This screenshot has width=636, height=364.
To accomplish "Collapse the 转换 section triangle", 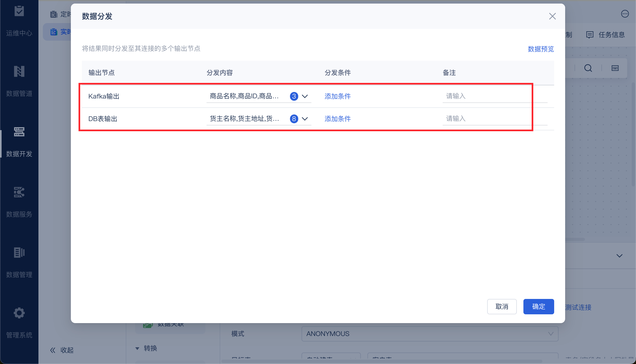I will 137,349.
